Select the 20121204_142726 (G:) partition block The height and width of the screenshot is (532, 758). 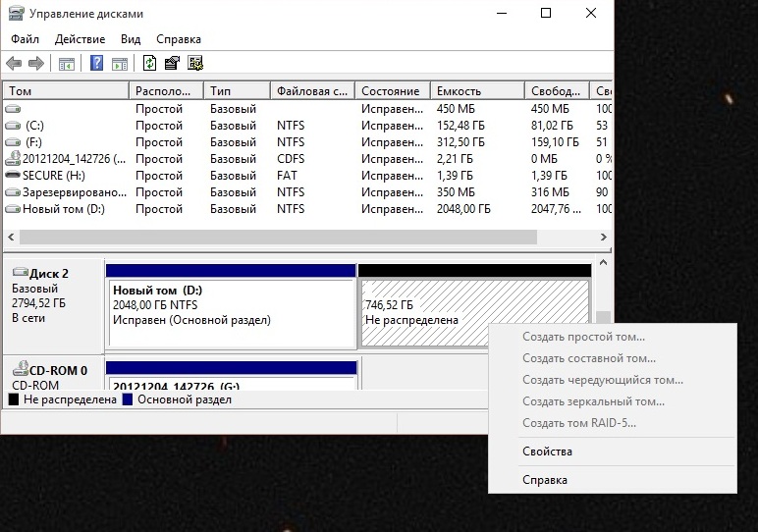[x=232, y=376]
